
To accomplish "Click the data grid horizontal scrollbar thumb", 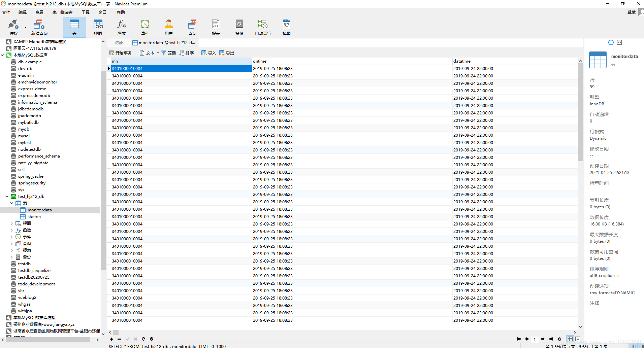I will tap(116, 332).
